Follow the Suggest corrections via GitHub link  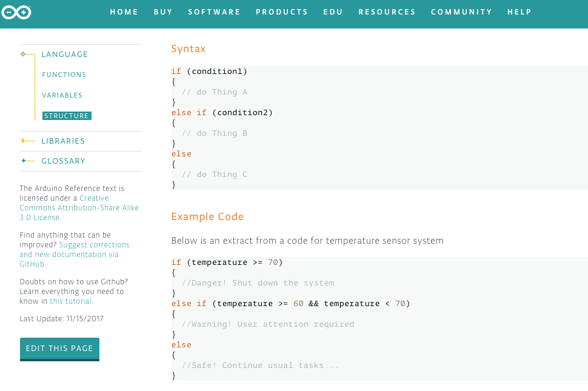tap(74, 255)
